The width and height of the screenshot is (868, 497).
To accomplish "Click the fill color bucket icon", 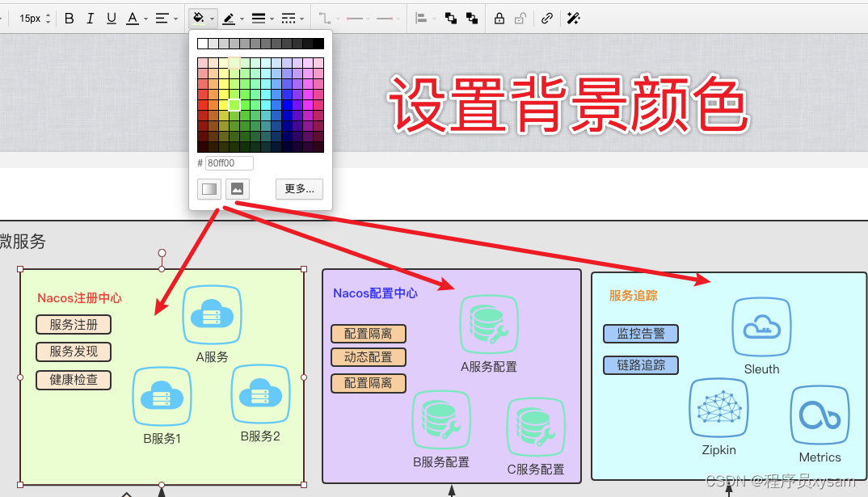I will click(x=198, y=19).
